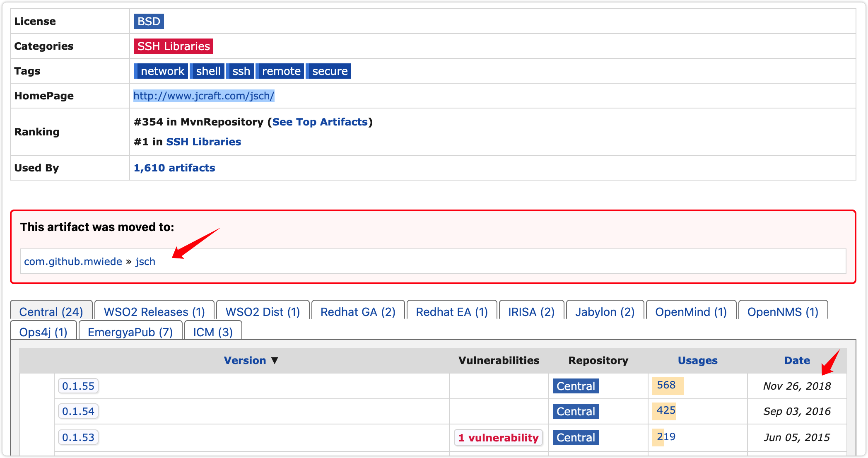View the 1 vulnerability badge
Screen dimensions: 868x458
pyautogui.click(x=498, y=438)
